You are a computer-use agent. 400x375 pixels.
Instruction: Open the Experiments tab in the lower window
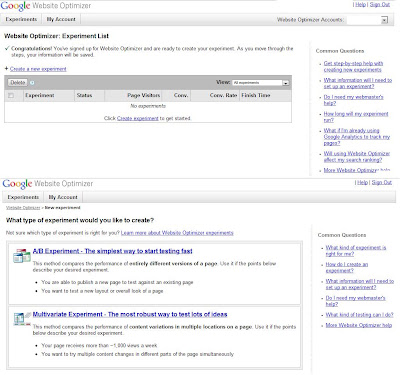pos(23,197)
